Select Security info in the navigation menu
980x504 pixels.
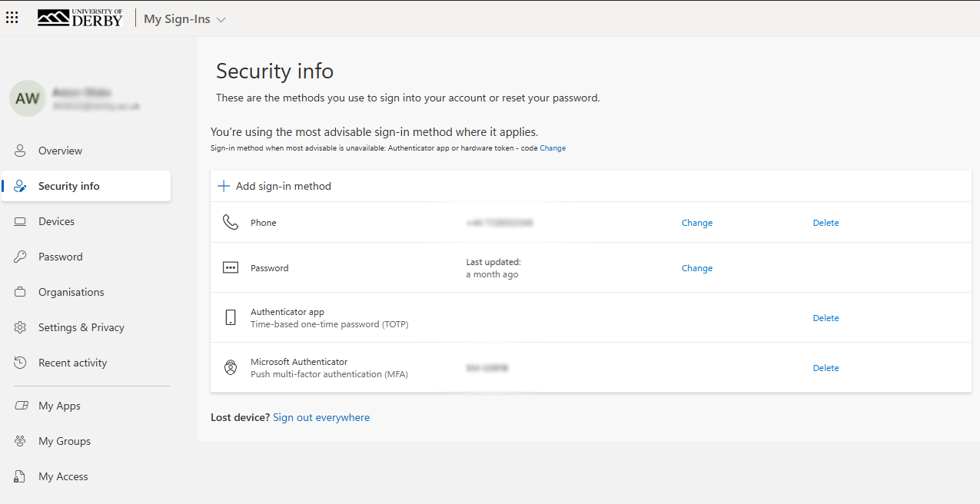(x=68, y=186)
